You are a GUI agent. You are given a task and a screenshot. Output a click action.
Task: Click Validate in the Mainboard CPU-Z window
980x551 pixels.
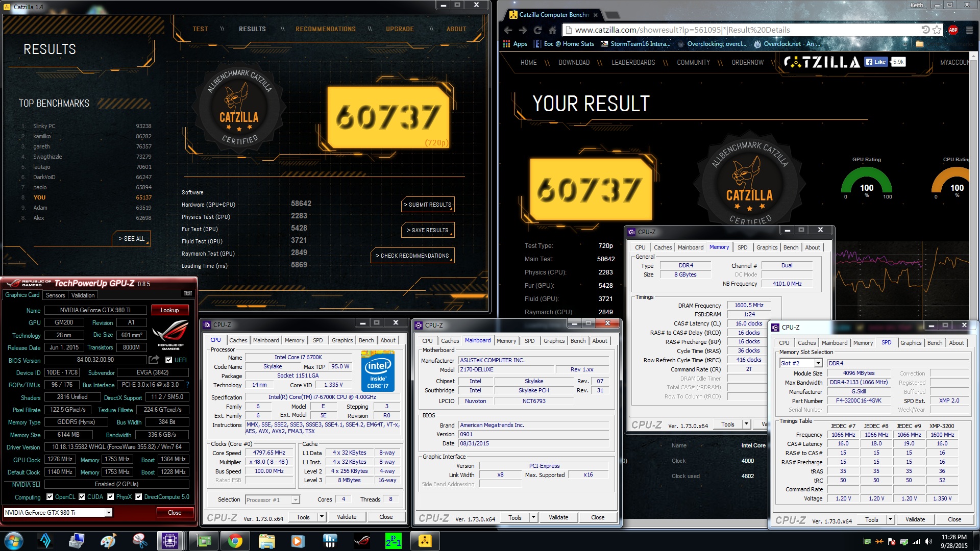tap(558, 518)
